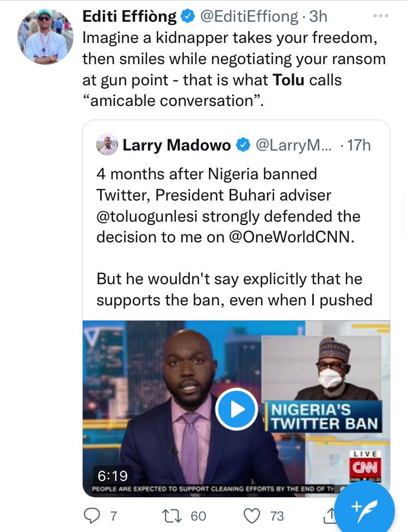Follow the @OneWorldCNN mention link

[x=290, y=237]
